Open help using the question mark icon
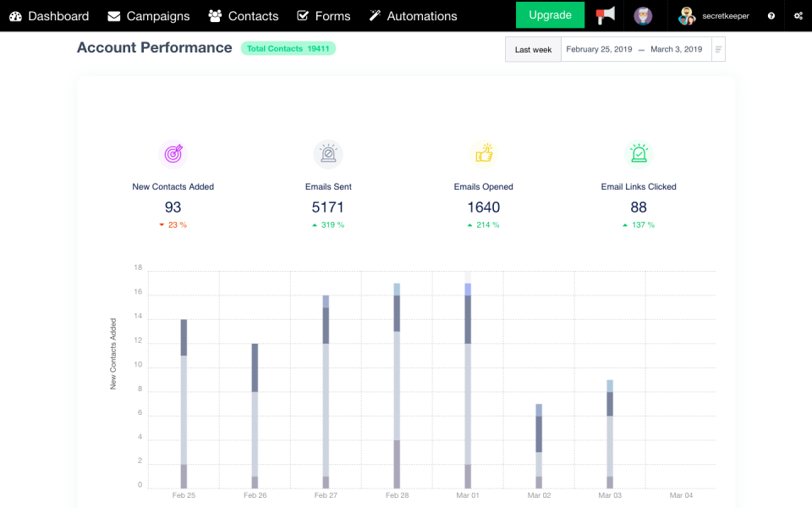812x508 pixels. (x=769, y=15)
